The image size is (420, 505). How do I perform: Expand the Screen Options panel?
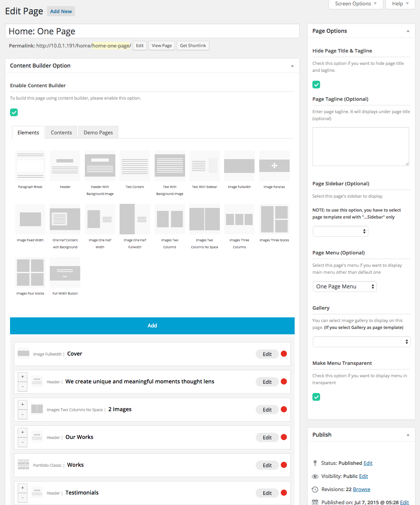point(356,4)
